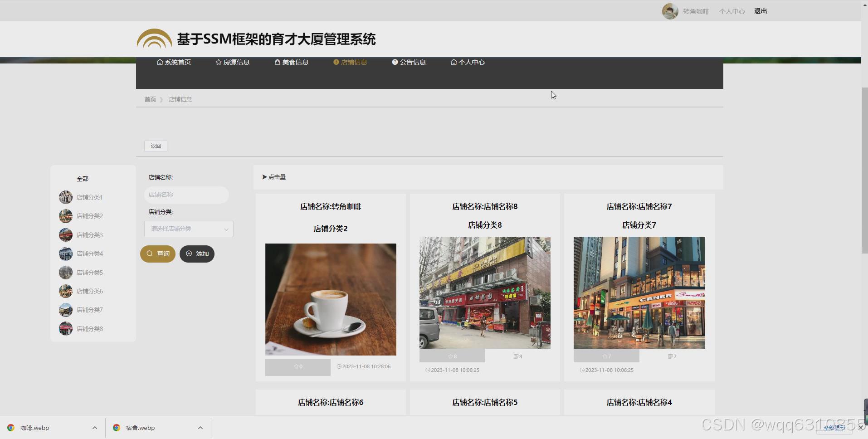Open 房源信息 nav item
The height and width of the screenshot is (439, 868).
[x=233, y=62]
